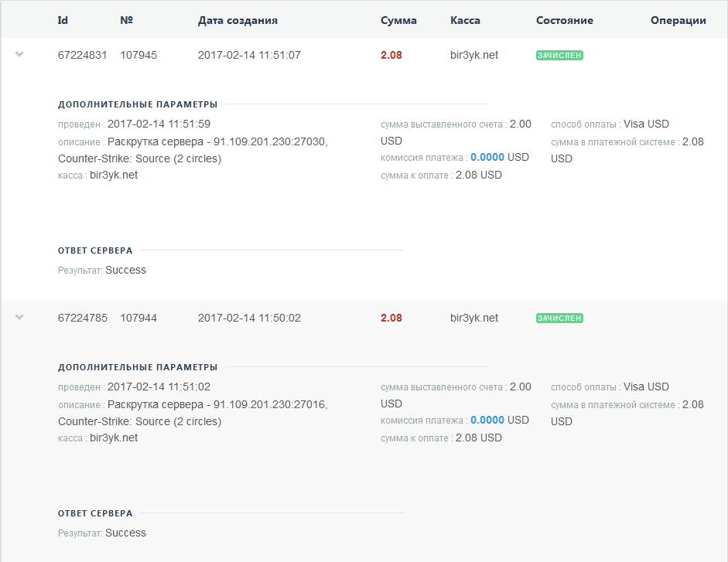Click the blue 0.0000 commission in first payment
The width and height of the screenshot is (728, 562).
(x=487, y=157)
